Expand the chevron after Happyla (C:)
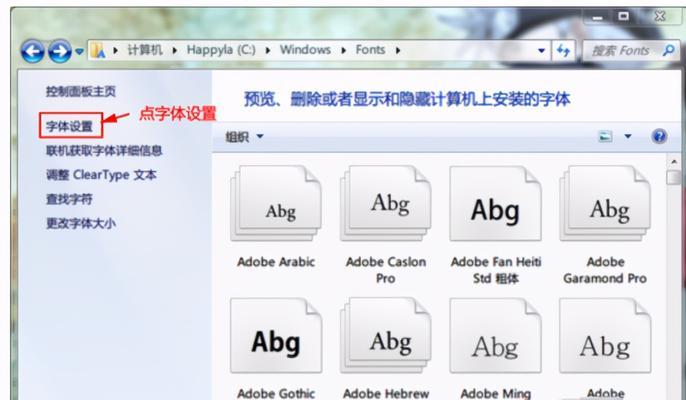This screenshot has width=686, height=400. point(268,50)
